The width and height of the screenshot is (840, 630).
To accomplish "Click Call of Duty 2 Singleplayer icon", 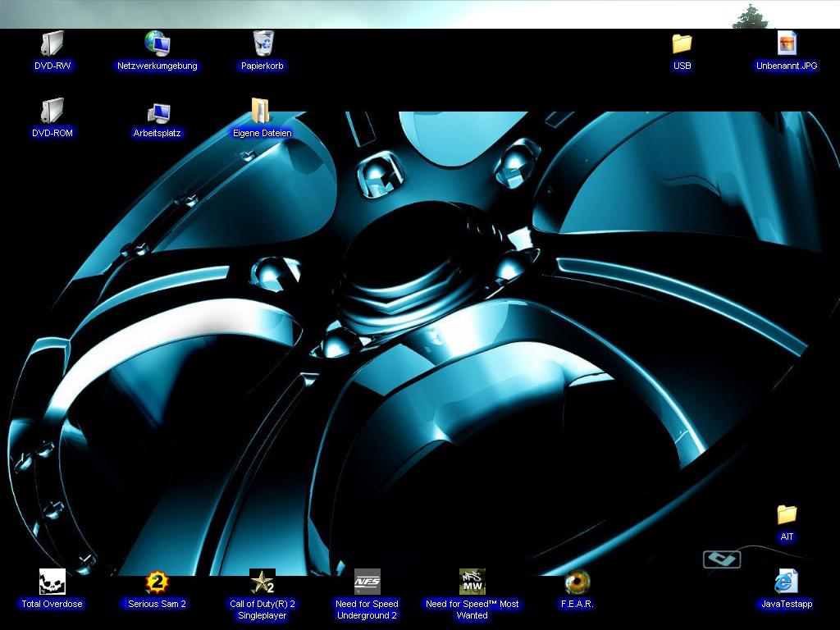I will [262, 582].
